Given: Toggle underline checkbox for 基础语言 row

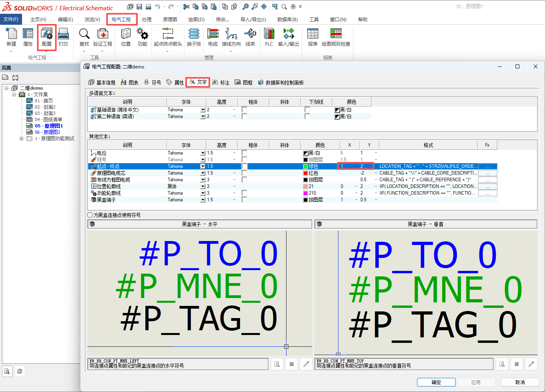Looking at the screenshot, I should click(307, 110).
